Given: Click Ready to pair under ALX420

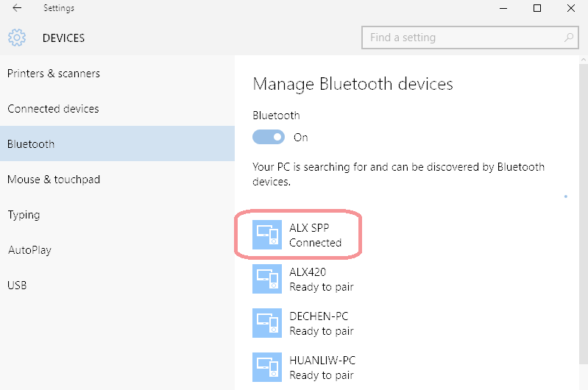Looking at the screenshot, I should coord(322,287).
